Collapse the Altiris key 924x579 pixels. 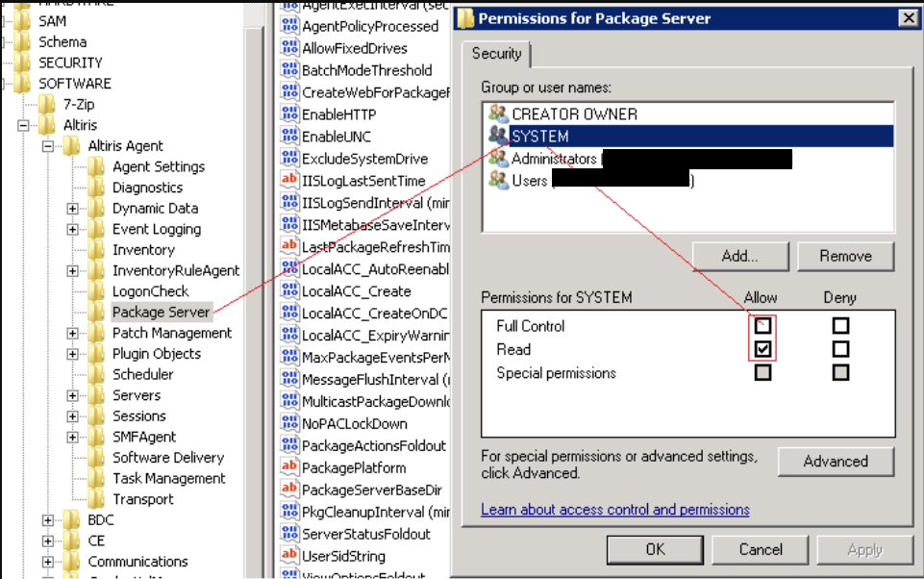point(23,125)
